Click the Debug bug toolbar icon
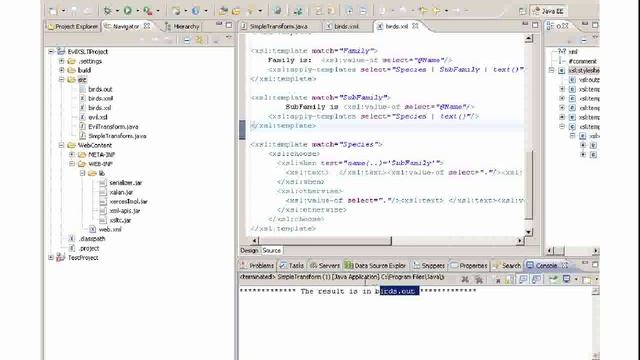The width and height of the screenshot is (640, 360). (x=108, y=11)
